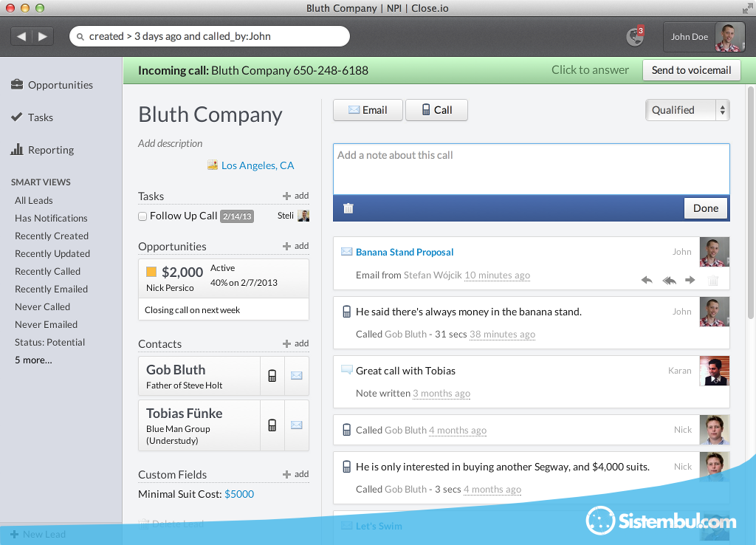Click the phone icon on Called Gob Bluth 4 months ago
This screenshot has height=545, width=756.
[347, 430]
